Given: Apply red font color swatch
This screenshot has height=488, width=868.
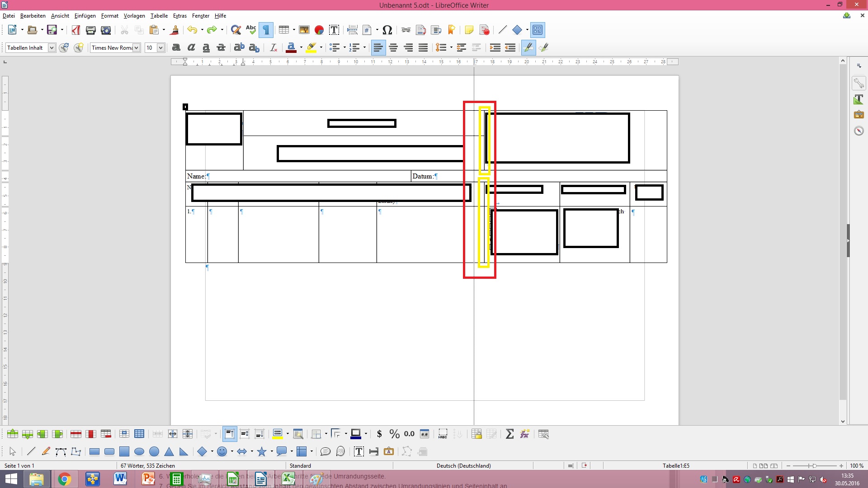Looking at the screenshot, I should coord(292,47).
